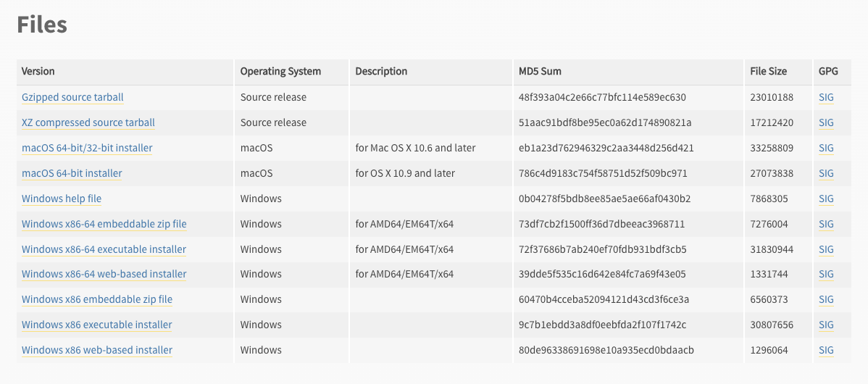
Task: Click the MD5 Sum column header
Action: [x=540, y=71]
